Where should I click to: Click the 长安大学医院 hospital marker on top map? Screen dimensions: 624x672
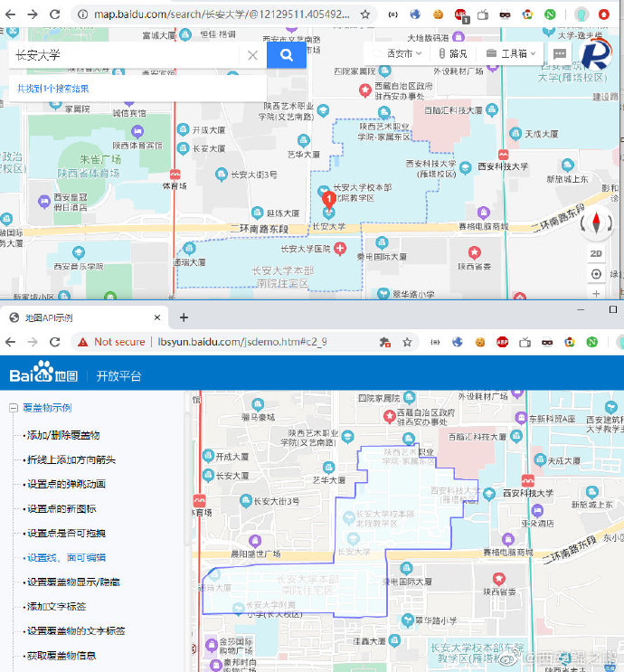340,249
